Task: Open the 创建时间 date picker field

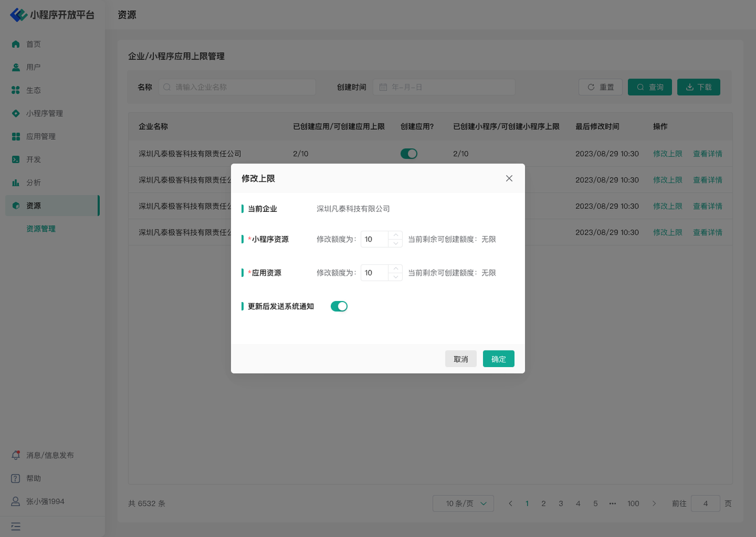Action: point(444,87)
